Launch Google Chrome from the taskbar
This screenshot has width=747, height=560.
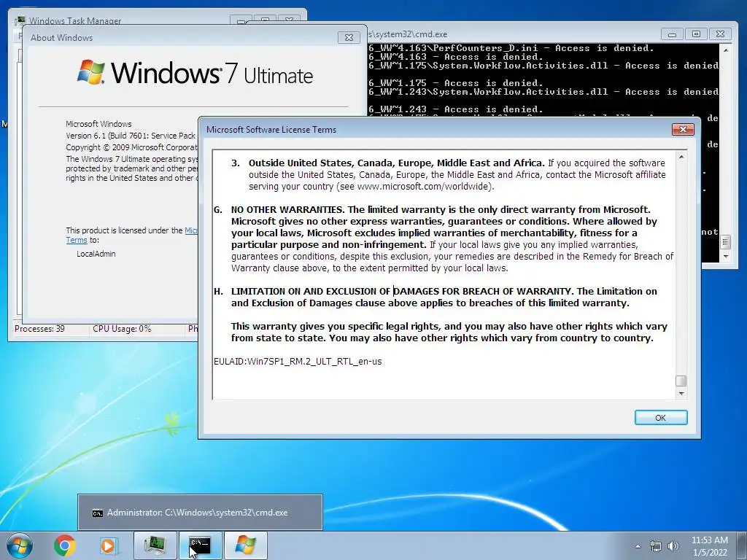click(x=65, y=545)
